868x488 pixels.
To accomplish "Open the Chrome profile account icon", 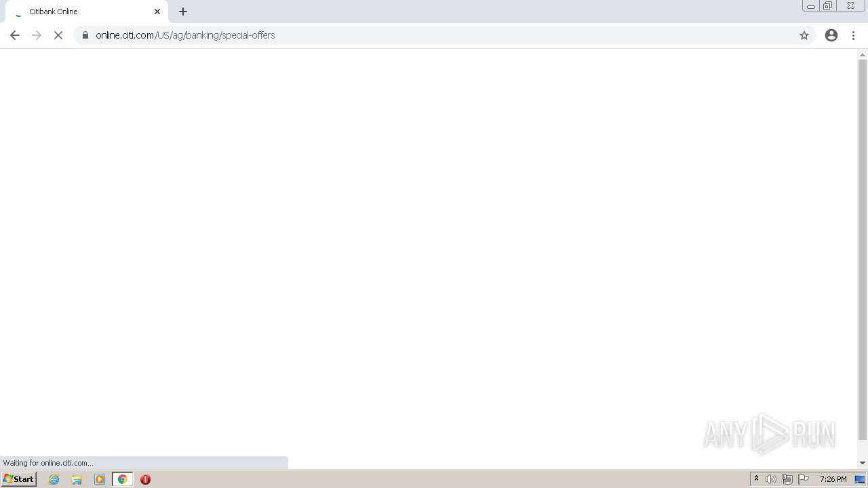I will click(x=831, y=35).
